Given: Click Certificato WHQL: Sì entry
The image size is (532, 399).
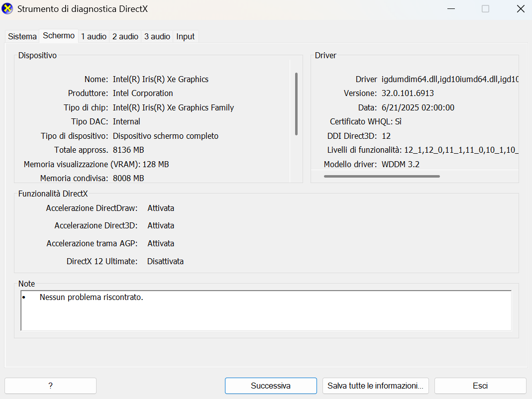Looking at the screenshot, I should [x=366, y=121].
